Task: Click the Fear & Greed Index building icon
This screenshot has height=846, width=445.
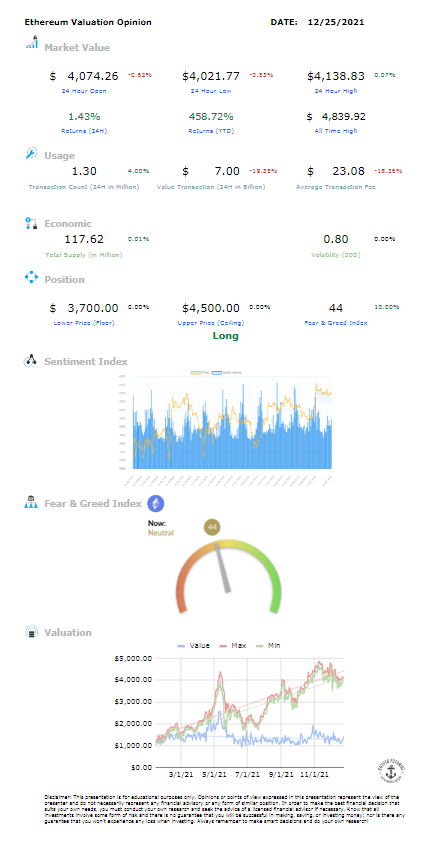Action: tap(31, 503)
